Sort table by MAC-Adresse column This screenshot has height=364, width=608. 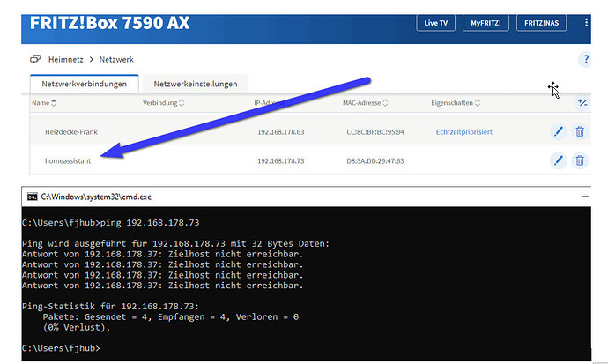pos(365,103)
